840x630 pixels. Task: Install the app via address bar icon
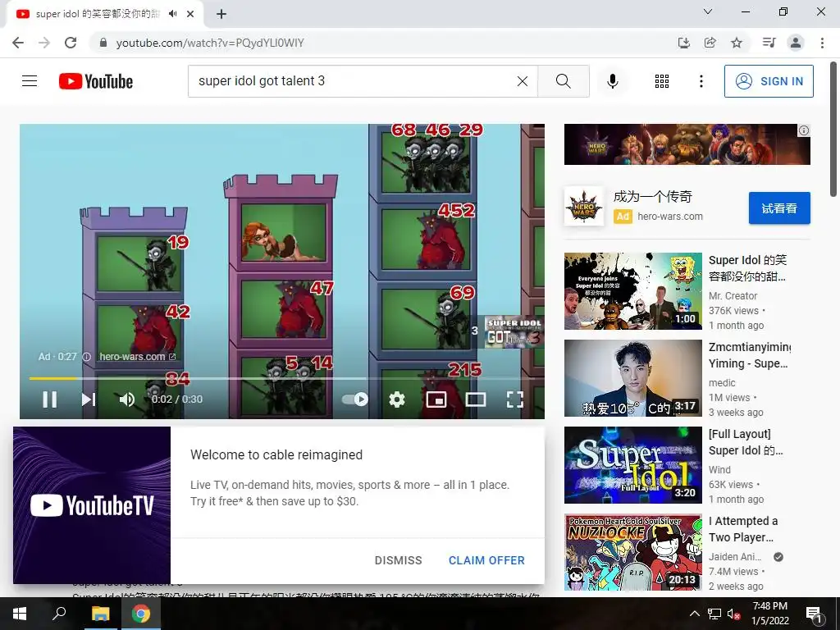[x=683, y=43]
